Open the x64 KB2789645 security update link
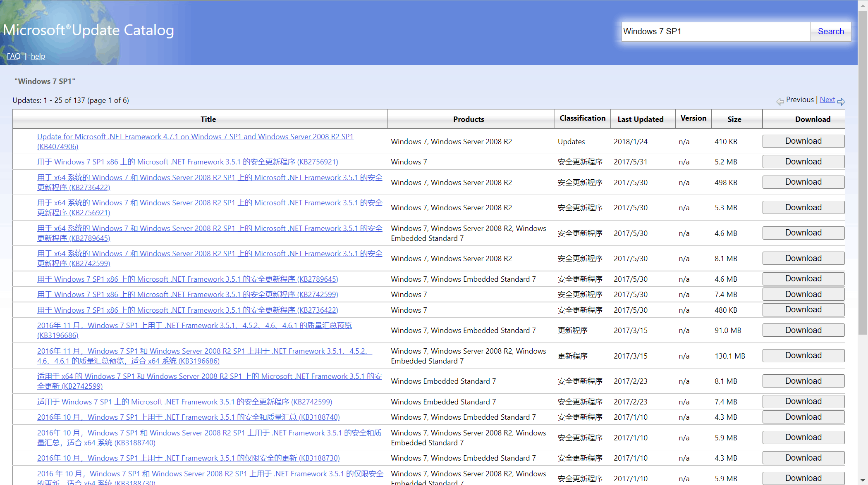The height and width of the screenshot is (485, 868). 210,233
